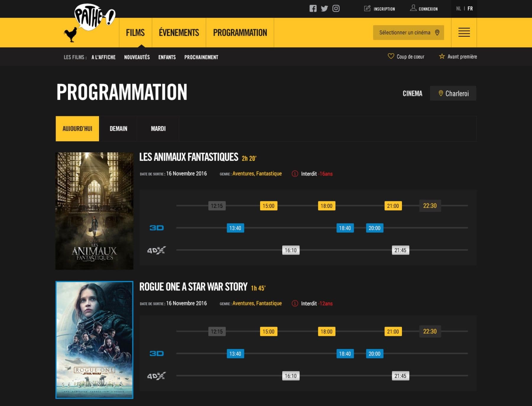Select the MARDI day tab
Viewport: 532px width, 406px height.
pos(158,129)
